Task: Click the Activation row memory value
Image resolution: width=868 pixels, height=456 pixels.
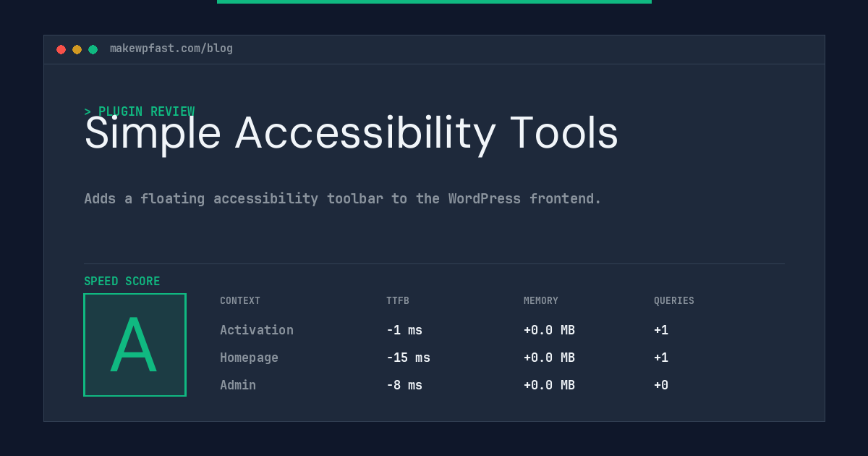Action: [x=549, y=330]
